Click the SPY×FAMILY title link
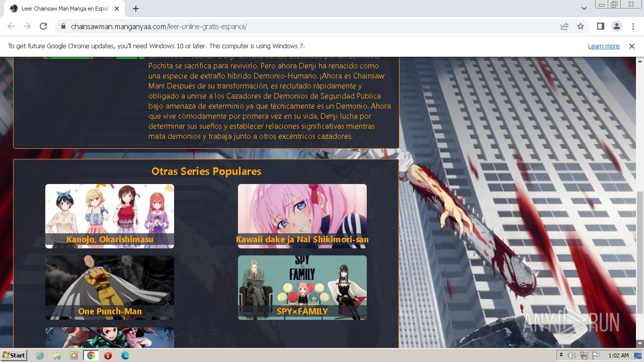The width and height of the screenshot is (644, 362). pyautogui.click(x=302, y=311)
